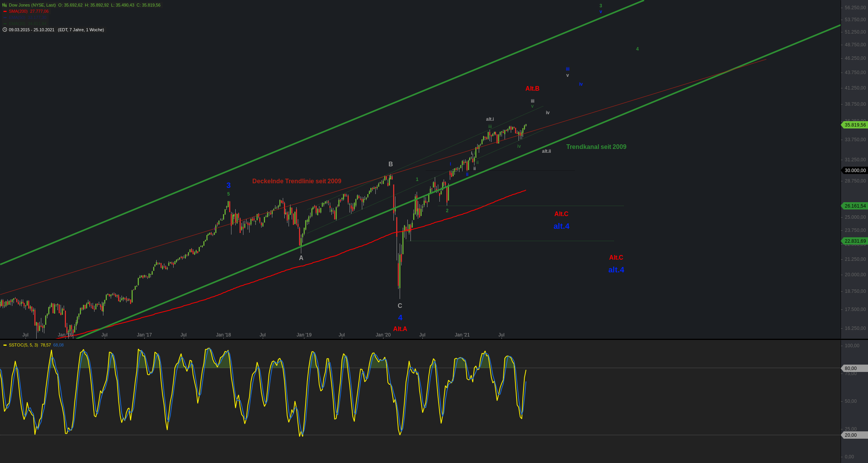The image size is (868, 463).
Task: Click the clock icon next to the date range
Action: [x=5, y=30]
